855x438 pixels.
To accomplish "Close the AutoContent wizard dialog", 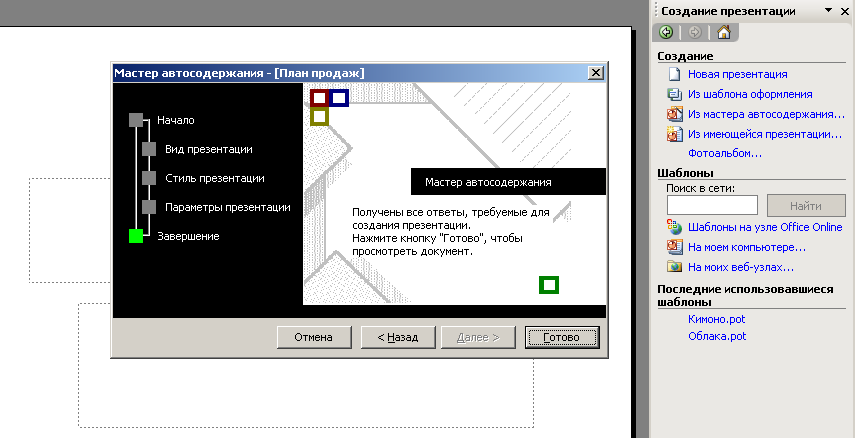I will coord(596,73).
